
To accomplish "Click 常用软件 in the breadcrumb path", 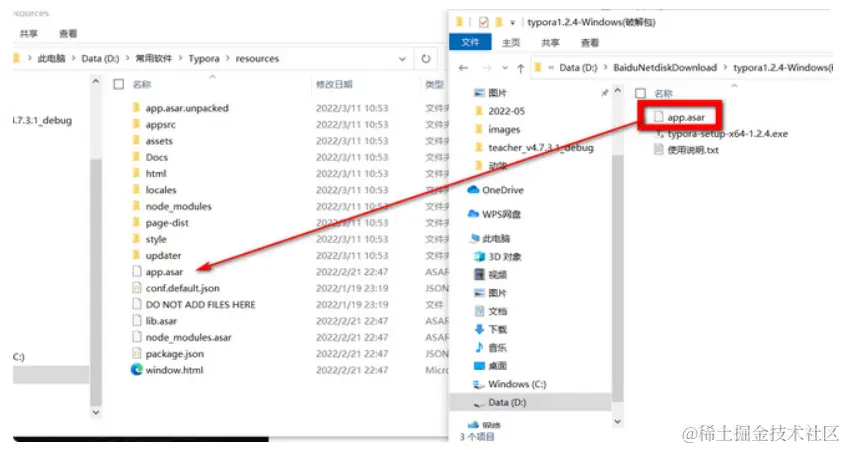I will click(153, 58).
